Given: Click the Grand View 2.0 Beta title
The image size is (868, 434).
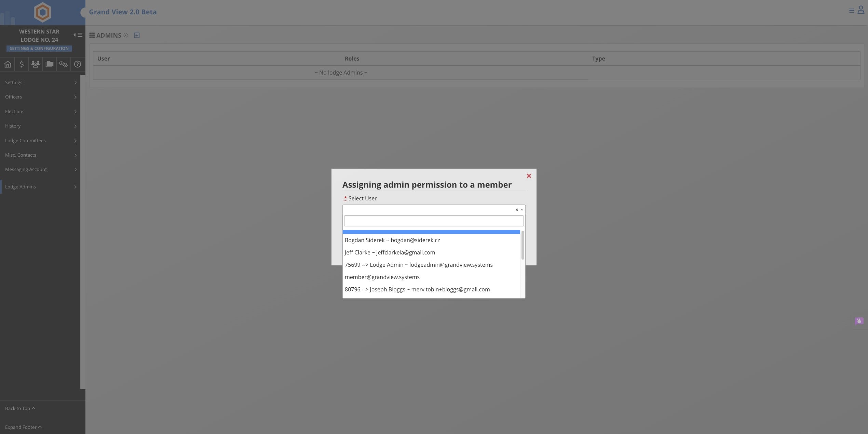Looking at the screenshot, I should [123, 12].
